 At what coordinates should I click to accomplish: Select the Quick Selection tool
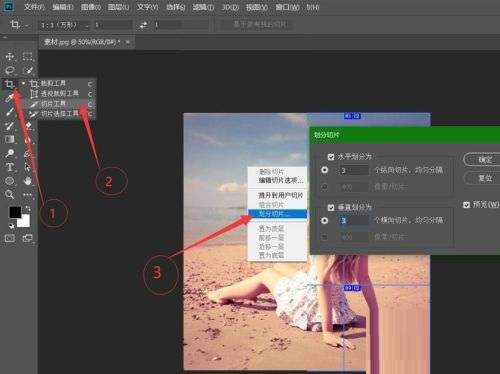tap(28, 70)
